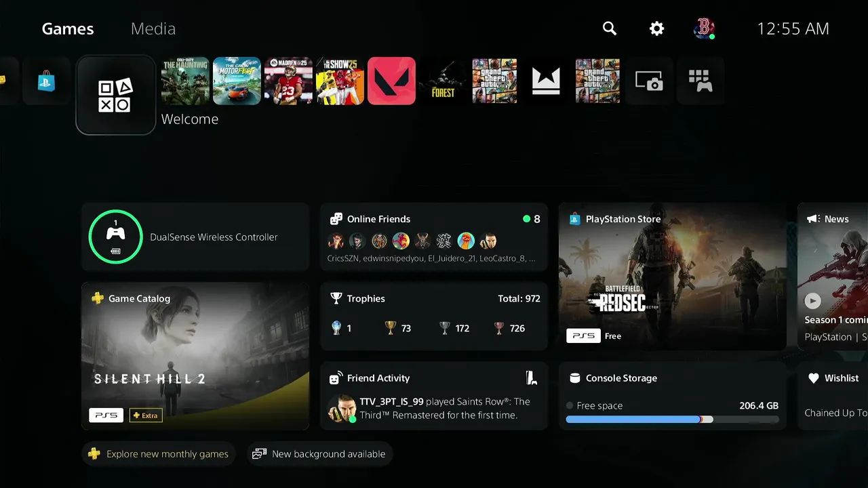Image resolution: width=868 pixels, height=488 pixels.
Task: Select the silver trophy icon showing 172
Action: [444, 328]
